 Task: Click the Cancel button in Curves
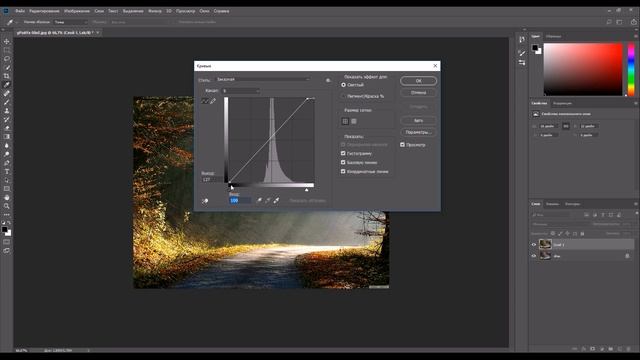click(418, 93)
